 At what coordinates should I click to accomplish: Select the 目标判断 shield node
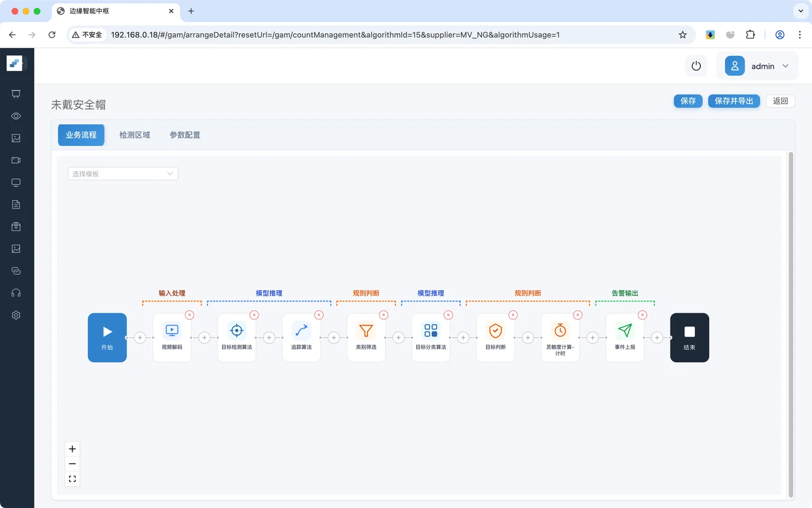coord(496,338)
